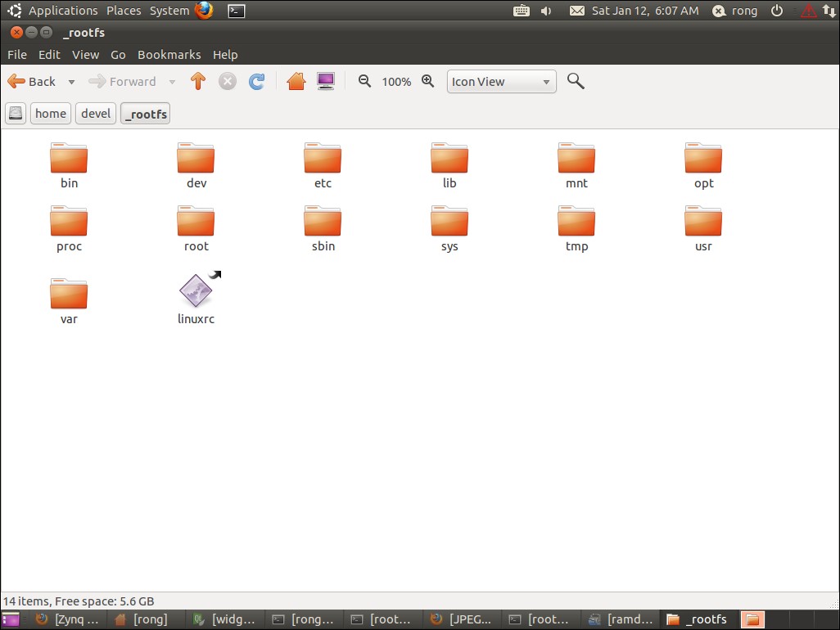Select the var folder
This screenshot has height=630, width=840.
[x=69, y=301]
